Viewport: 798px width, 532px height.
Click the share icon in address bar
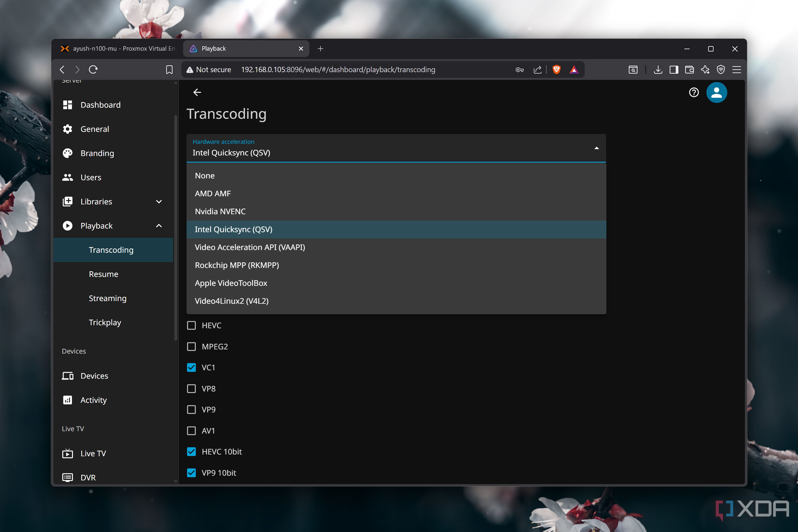pyautogui.click(x=537, y=70)
